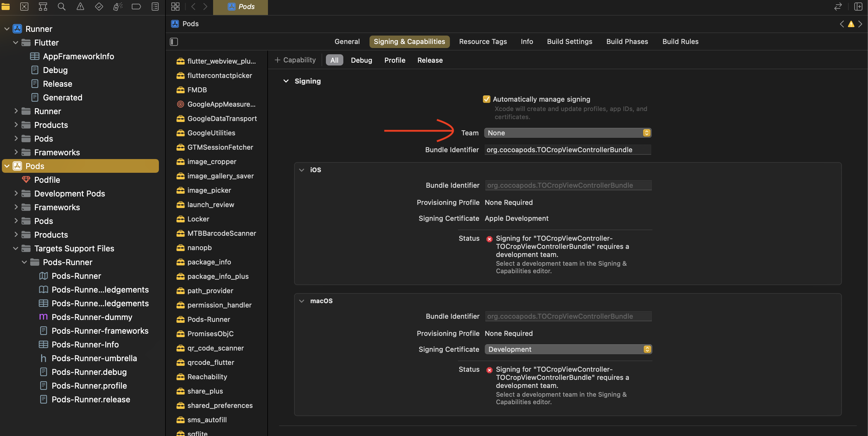Switch to the Info tab
Viewport: 868px width, 436px height.
pos(527,41)
